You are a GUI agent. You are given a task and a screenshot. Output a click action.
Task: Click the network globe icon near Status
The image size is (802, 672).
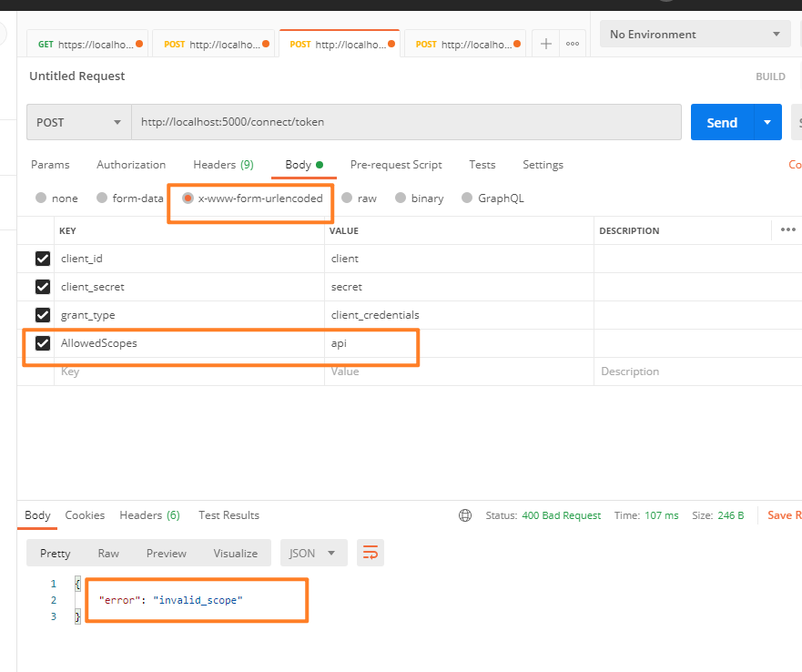[x=465, y=515]
